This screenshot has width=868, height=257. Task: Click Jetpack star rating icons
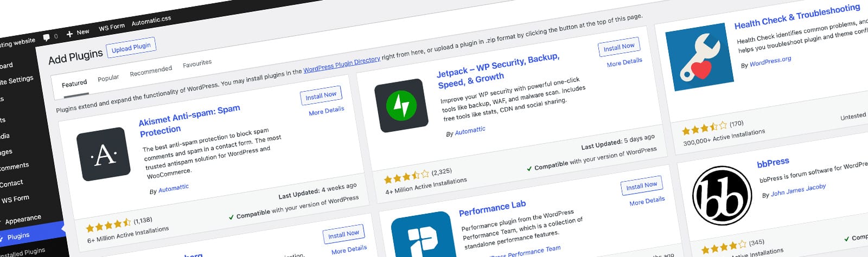click(406, 176)
